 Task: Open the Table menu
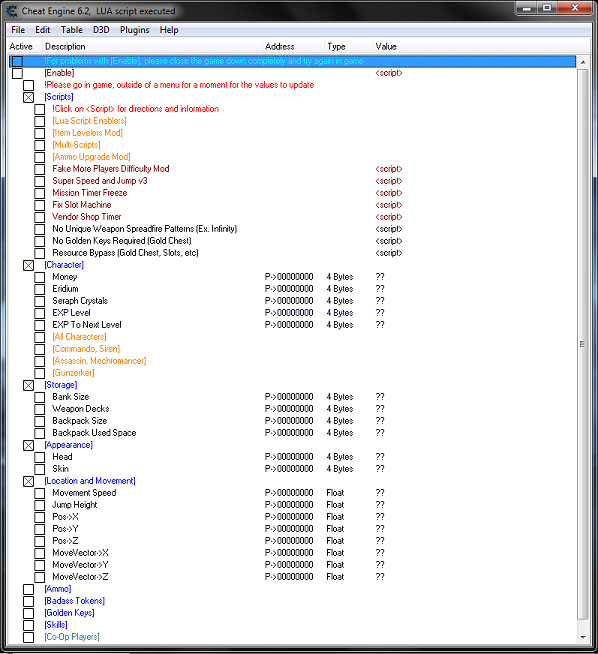tap(72, 30)
